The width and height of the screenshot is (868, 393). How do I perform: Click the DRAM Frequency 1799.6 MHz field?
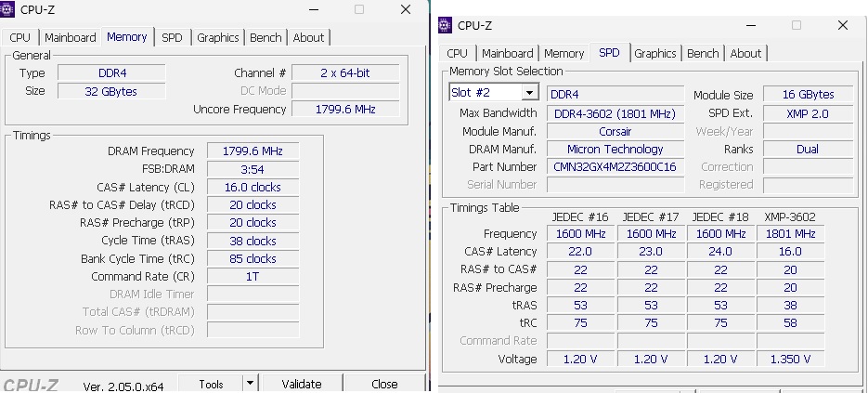click(253, 151)
